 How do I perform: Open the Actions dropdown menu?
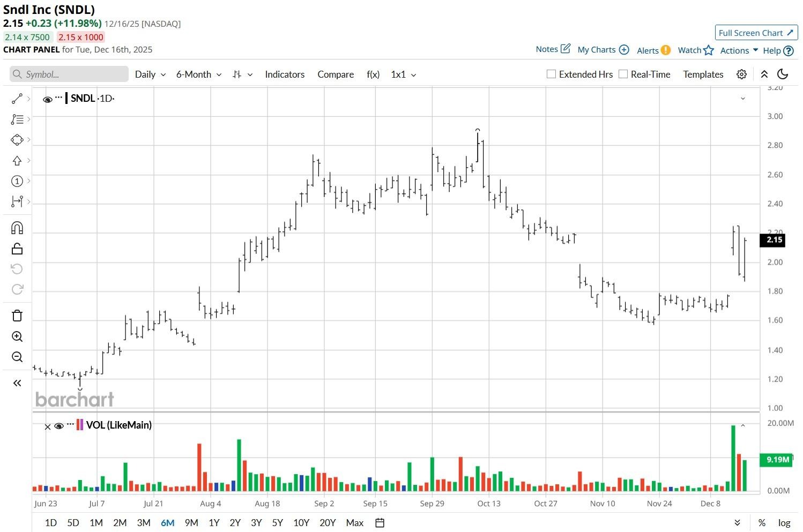tap(739, 50)
